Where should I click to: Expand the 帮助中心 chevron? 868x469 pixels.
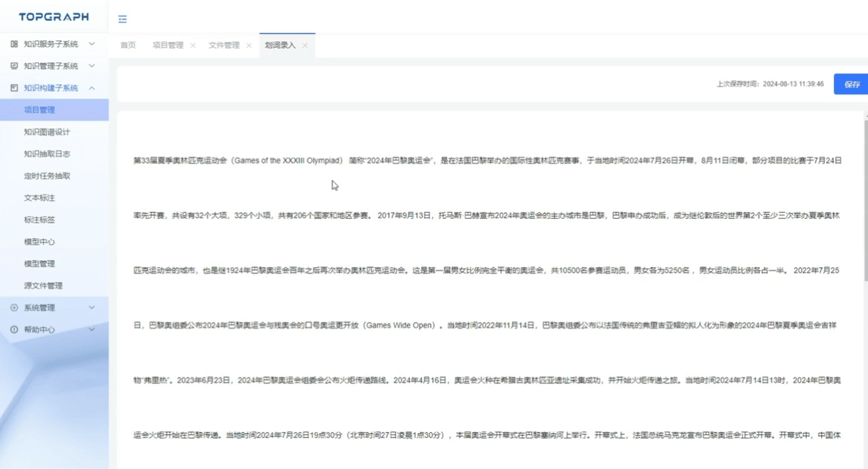[x=92, y=329]
